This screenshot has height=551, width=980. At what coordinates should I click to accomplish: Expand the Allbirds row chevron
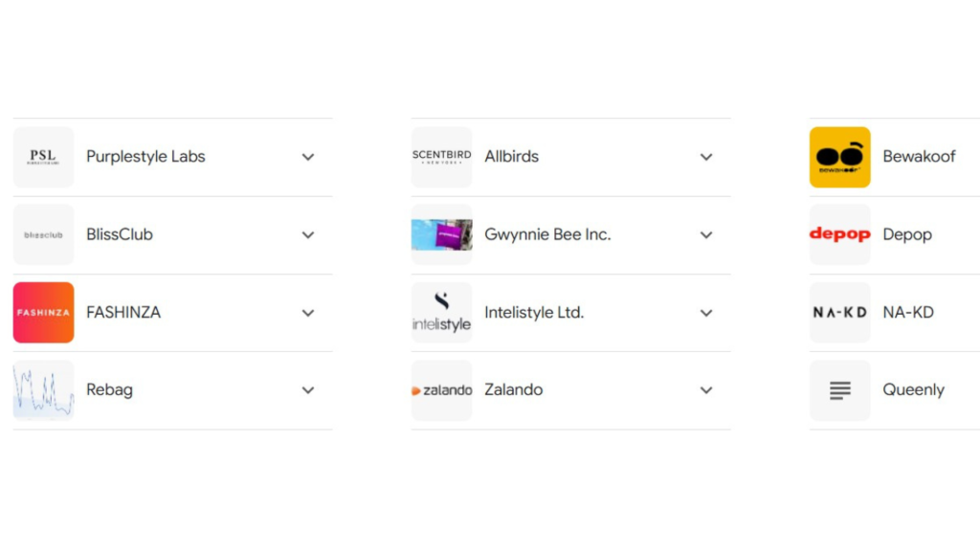706,157
